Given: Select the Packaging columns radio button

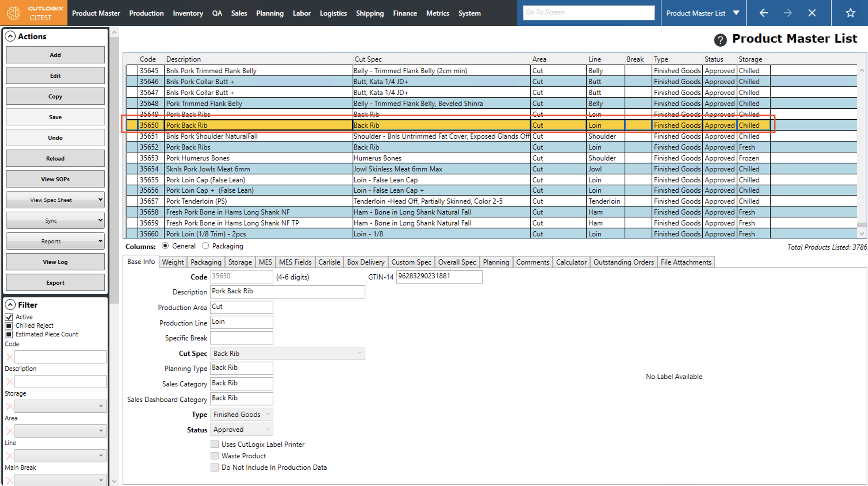Looking at the screenshot, I should 206,246.
